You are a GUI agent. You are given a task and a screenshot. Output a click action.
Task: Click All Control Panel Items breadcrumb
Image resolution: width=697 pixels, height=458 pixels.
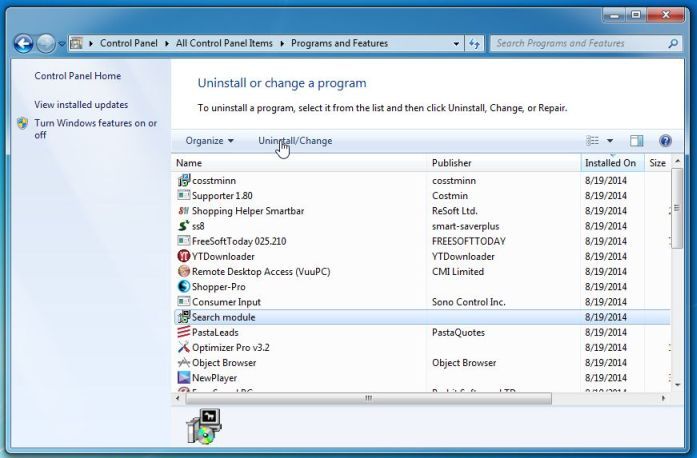click(x=224, y=43)
